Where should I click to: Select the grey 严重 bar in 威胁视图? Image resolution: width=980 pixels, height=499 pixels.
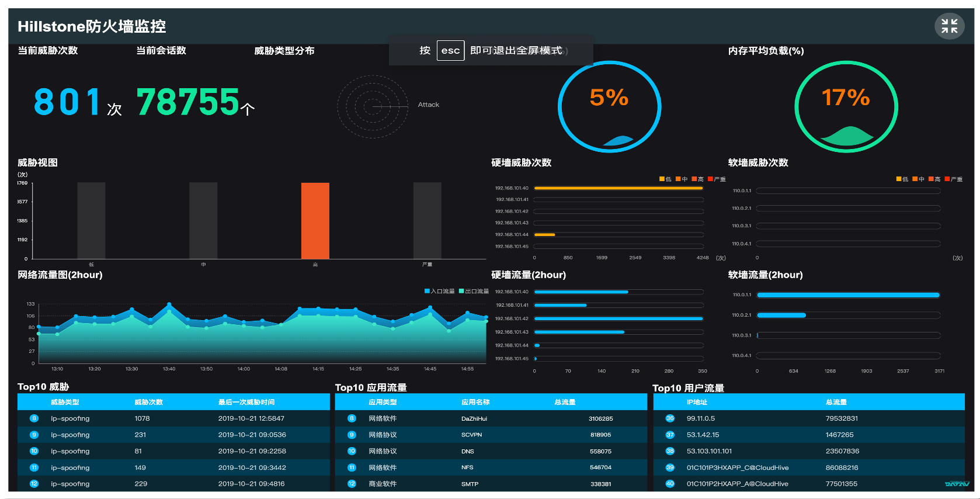coord(427,221)
